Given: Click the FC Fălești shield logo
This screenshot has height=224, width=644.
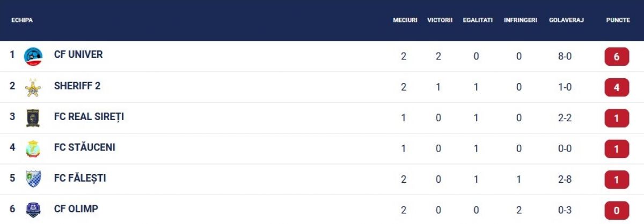Looking at the screenshot, I should [33, 180].
